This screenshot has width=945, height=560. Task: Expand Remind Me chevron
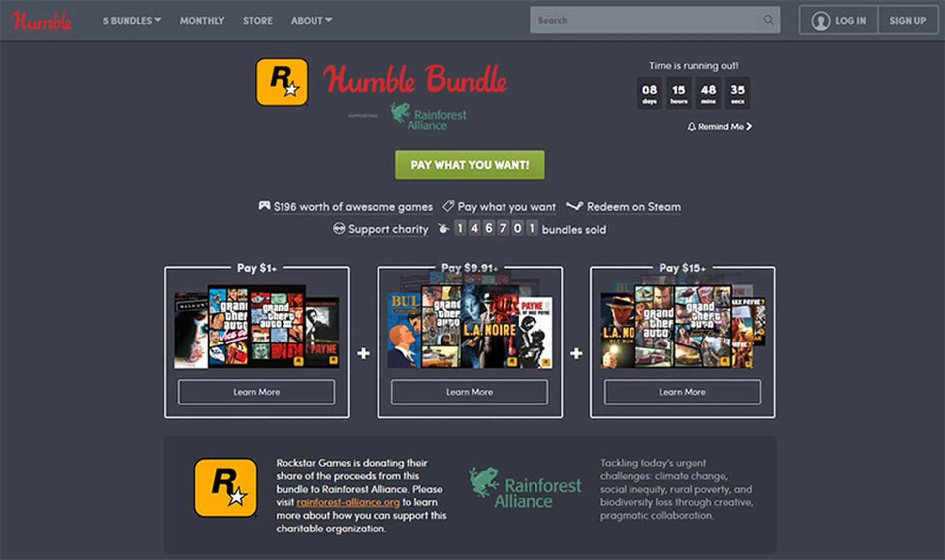coord(749,127)
